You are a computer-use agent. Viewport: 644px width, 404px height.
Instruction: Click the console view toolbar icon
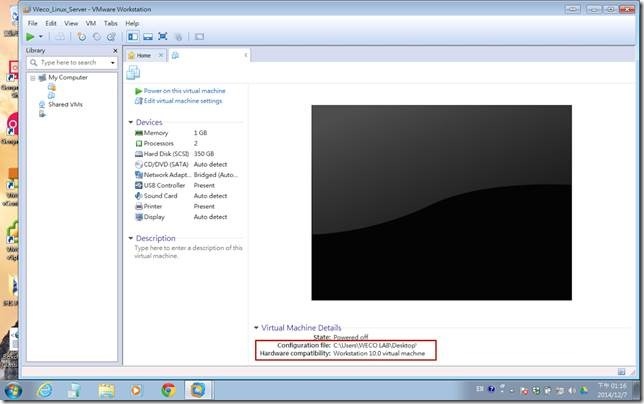point(199,37)
